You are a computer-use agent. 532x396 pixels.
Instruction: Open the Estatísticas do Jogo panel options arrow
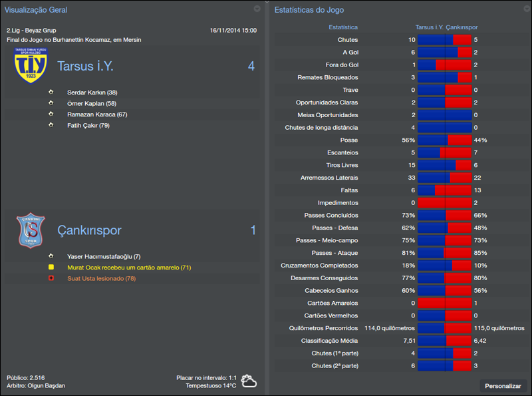pyautogui.click(x=525, y=9)
